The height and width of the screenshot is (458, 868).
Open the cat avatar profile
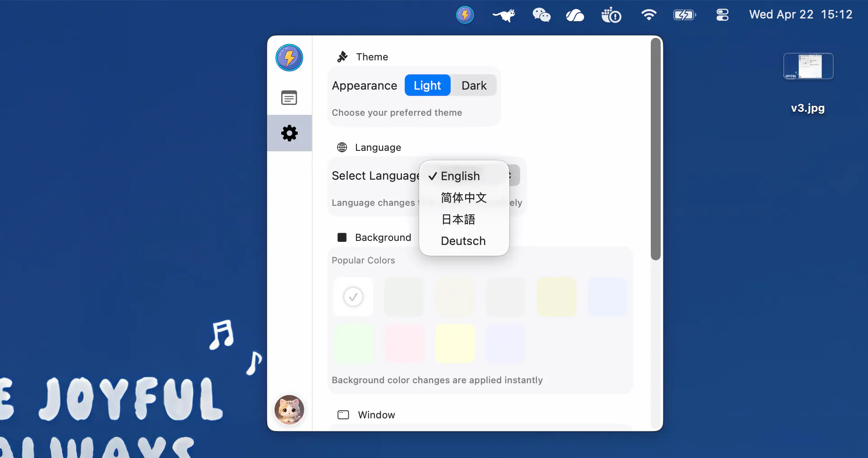289,410
